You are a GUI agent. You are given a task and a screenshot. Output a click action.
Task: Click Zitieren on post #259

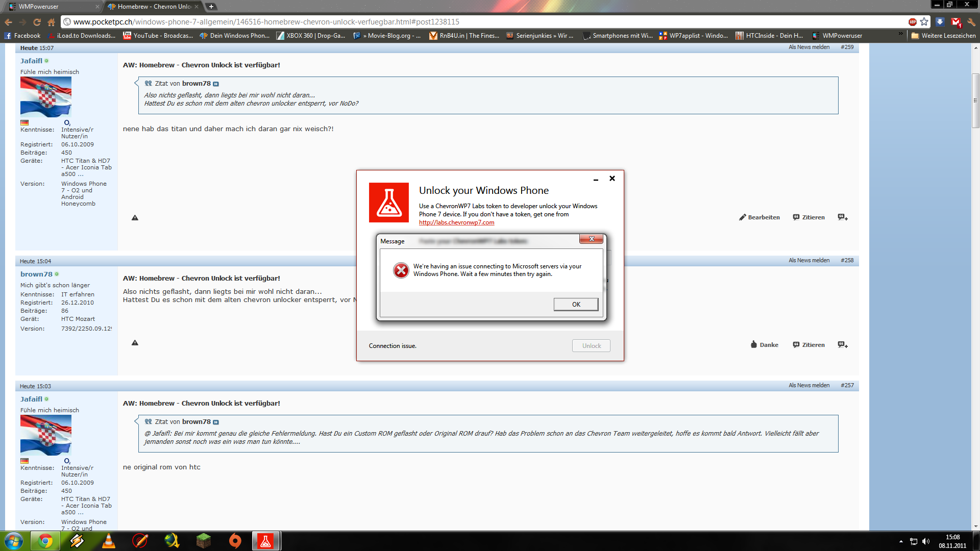[809, 217]
